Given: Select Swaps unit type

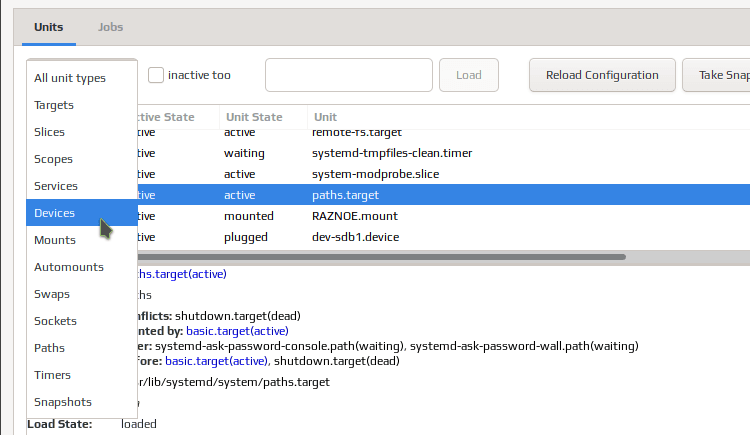Looking at the screenshot, I should pos(82,294).
